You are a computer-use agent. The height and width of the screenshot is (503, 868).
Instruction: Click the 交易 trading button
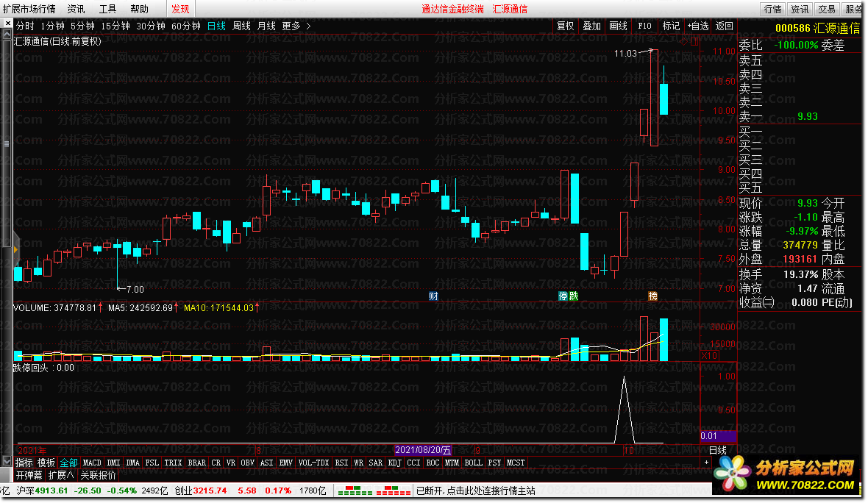tap(827, 9)
